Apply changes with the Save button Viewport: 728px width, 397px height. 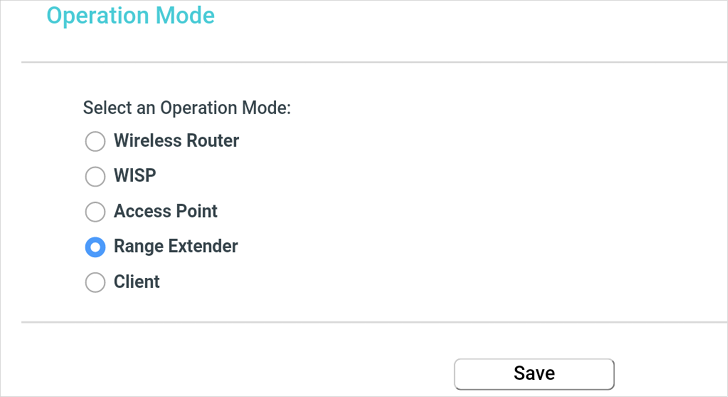pos(534,374)
